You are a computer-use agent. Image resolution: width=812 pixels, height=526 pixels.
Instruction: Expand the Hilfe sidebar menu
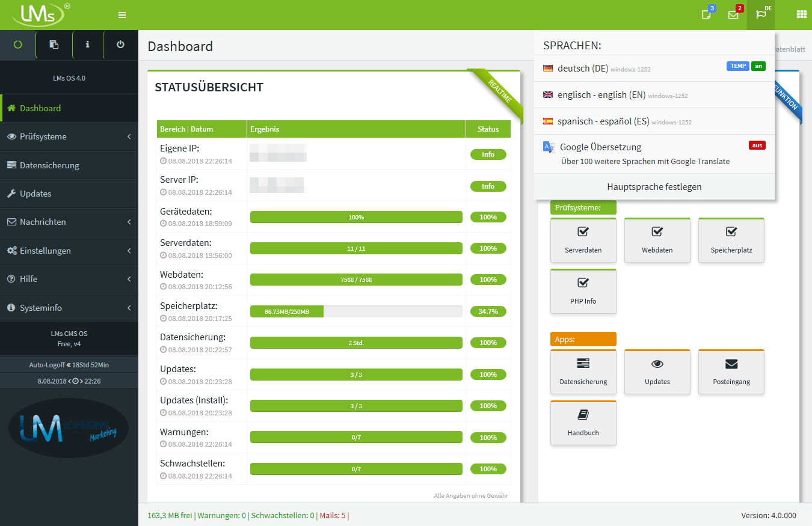coord(69,279)
